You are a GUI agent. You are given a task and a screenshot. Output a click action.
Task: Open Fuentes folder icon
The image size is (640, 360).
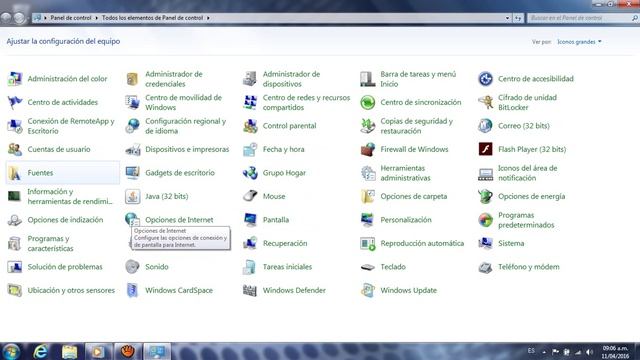[15, 173]
